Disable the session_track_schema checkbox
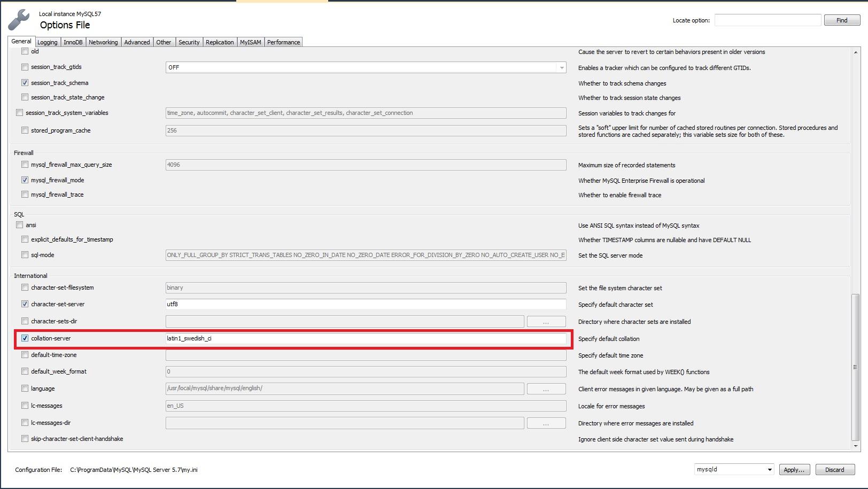The width and height of the screenshot is (868, 489). (25, 82)
